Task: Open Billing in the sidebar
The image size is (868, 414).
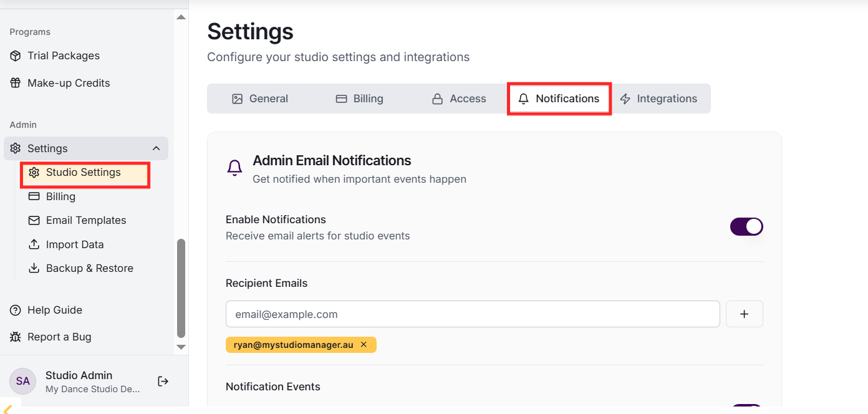Action: click(60, 196)
